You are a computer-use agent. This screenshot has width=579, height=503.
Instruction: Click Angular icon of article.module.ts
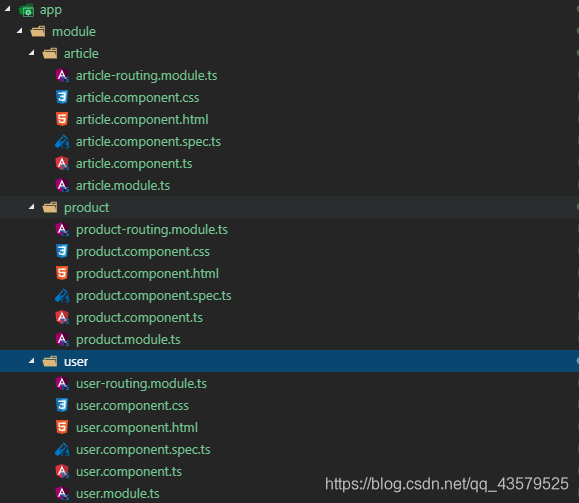pos(62,185)
